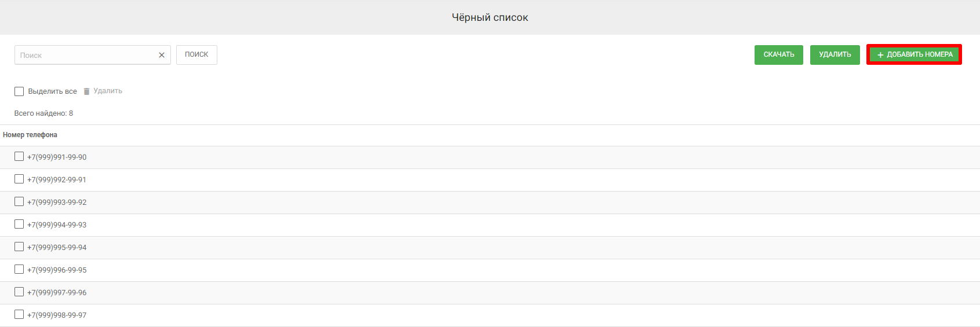Check the box for +7(999)991-99-90
This screenshot has height=327, width=980.
coord(19,156)
